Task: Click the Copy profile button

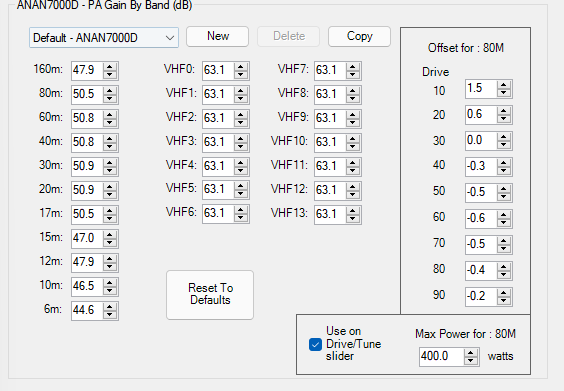Action: click(x=359, y=36)
